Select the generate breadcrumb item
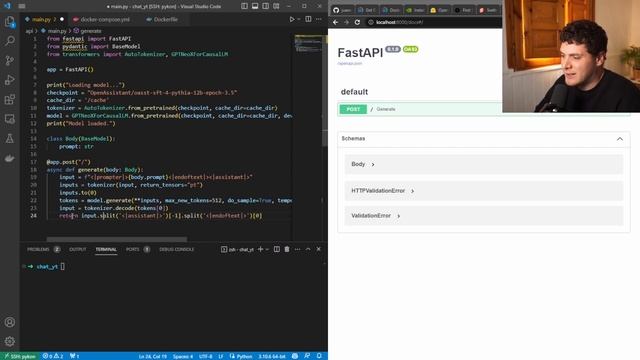The image size is (640, 360). click(x=87, y=31)
